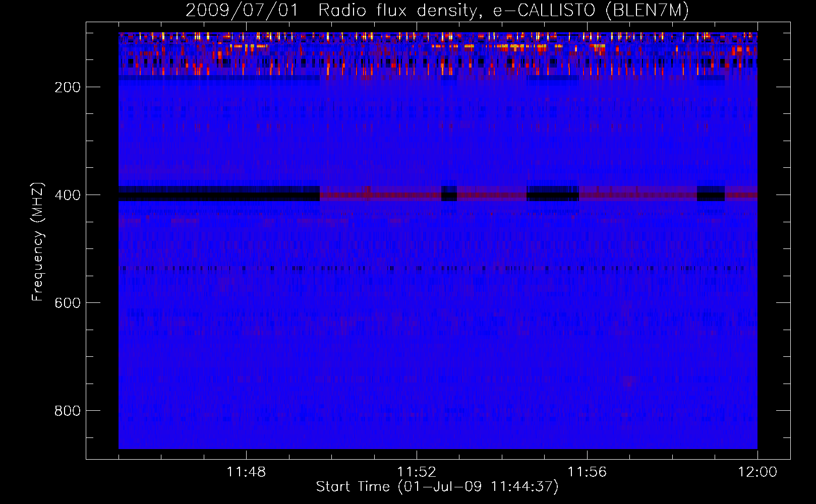Click the 600 frequency tick label
816x504 pixels.
(x=68, y=303)
